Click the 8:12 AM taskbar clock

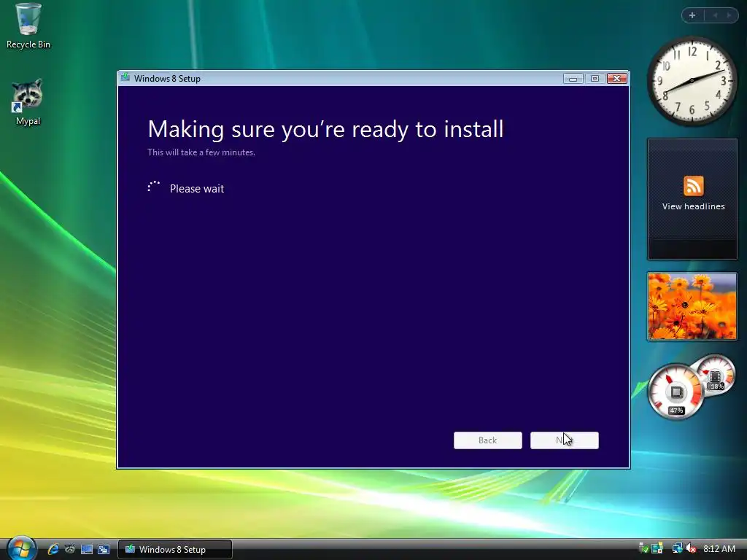pos(719,549)
